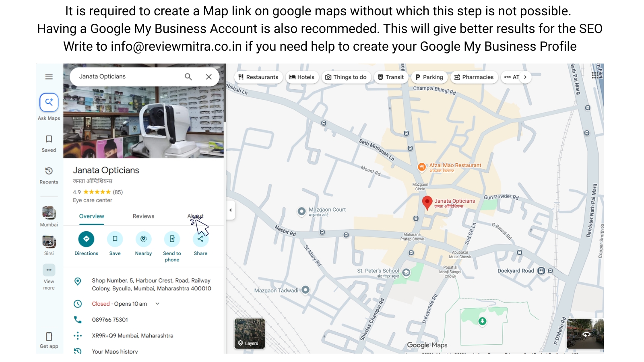Show more category chips arrow

coord(525,77)
